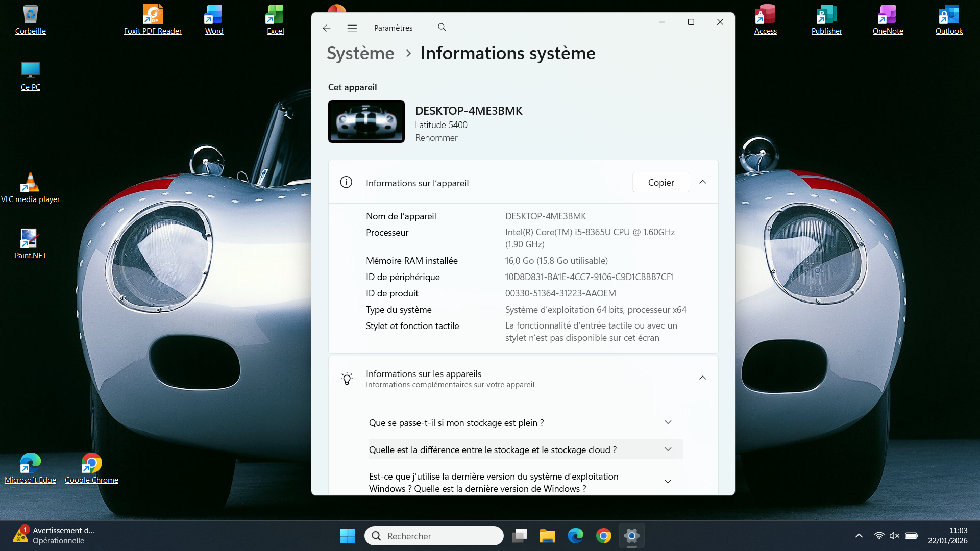Viewport: 980px width, 551px height.
Task: Click the device ID 10D8D831-BA1E value
Action: [590, 277]
